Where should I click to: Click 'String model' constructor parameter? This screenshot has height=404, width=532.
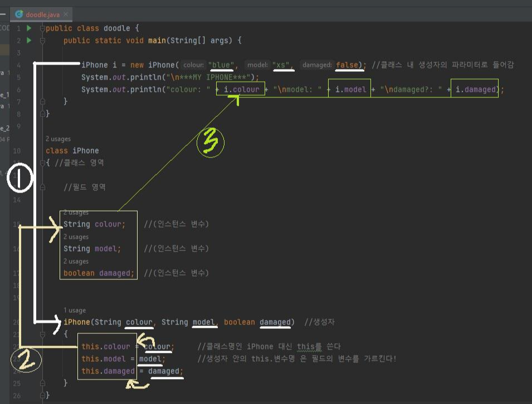(188, 322)
